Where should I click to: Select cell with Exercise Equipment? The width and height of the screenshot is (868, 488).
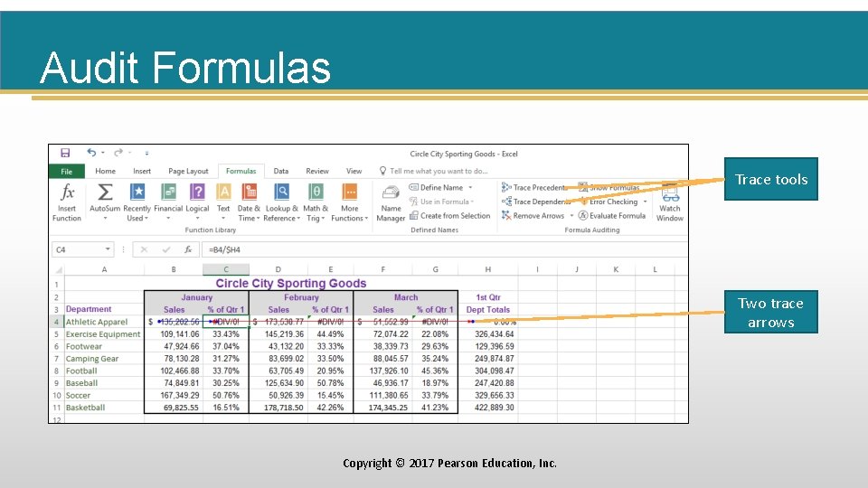click(x=104, y=334)
